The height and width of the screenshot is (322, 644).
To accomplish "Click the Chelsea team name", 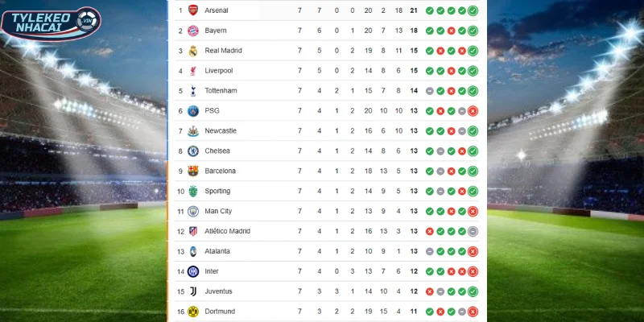I will coord(217,151).
